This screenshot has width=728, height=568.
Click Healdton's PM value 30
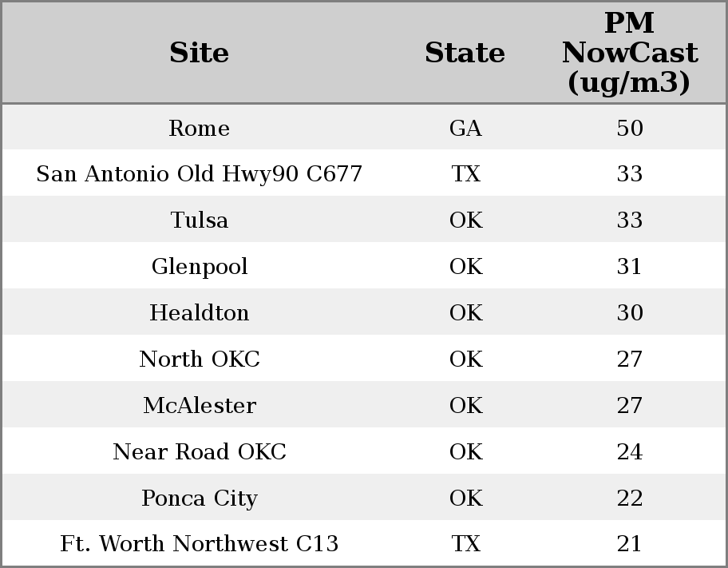coord(630,313)
